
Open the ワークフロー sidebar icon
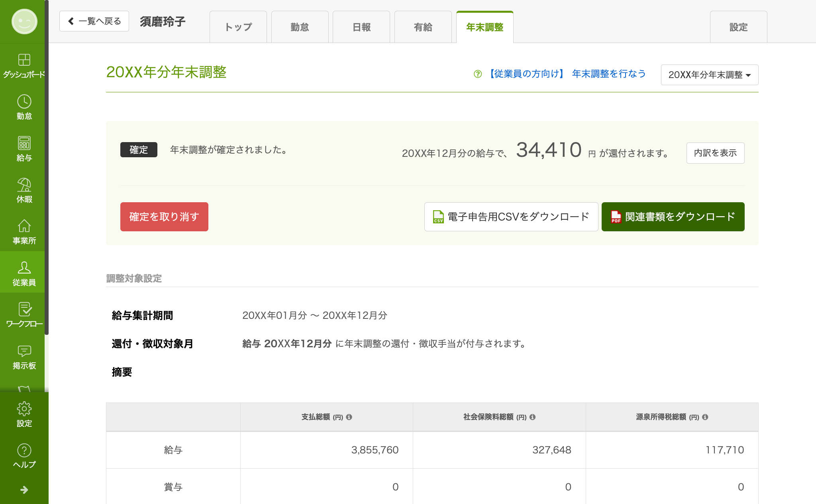(x=24, y=310)
